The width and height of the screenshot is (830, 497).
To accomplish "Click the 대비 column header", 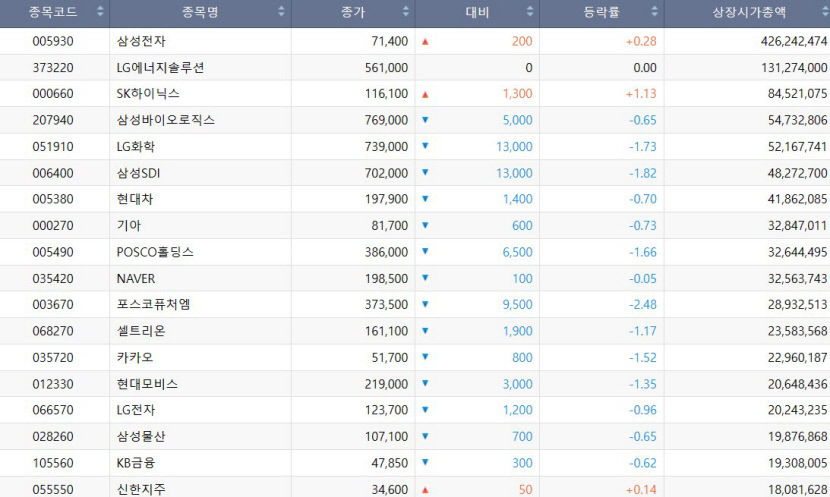I will tap(477, 13).
